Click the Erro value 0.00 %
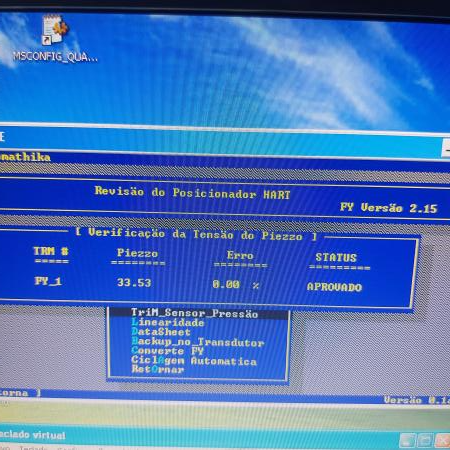 coord(236,285)
